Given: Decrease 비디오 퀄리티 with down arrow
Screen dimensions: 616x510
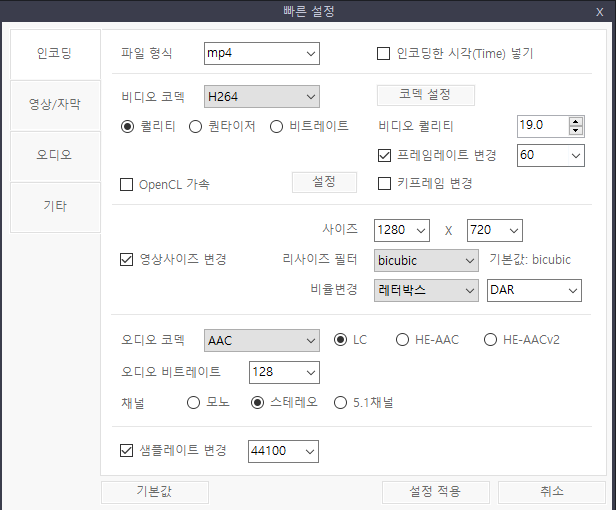Looking at the screenshot, I should 576,130.
